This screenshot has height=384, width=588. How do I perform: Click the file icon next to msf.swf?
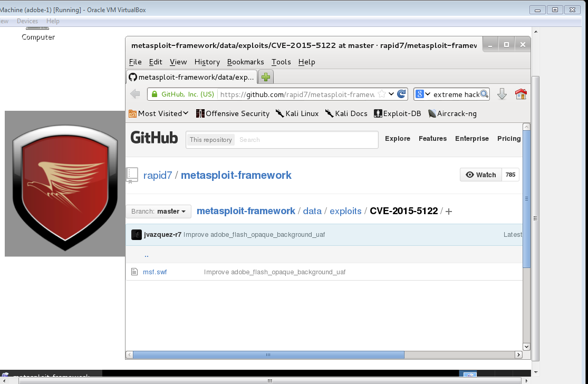coord(134,272)
